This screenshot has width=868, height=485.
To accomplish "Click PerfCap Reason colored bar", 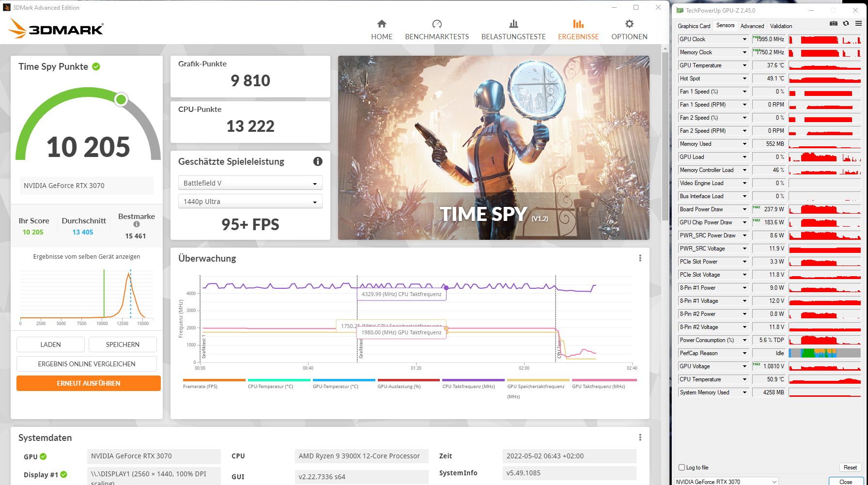I will pos(825,353).
